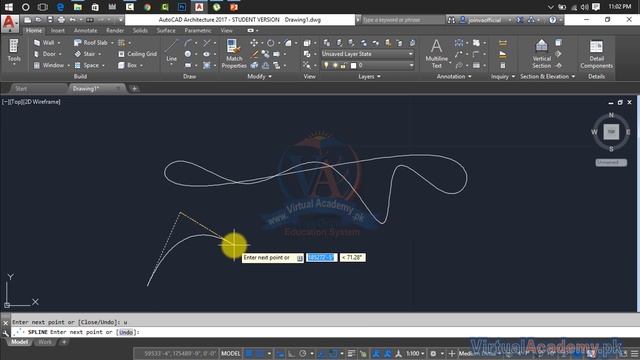The height and width of the screenshot is (360, 640).
Task: Open the Start file tab
Action: [x=21, y=89]
